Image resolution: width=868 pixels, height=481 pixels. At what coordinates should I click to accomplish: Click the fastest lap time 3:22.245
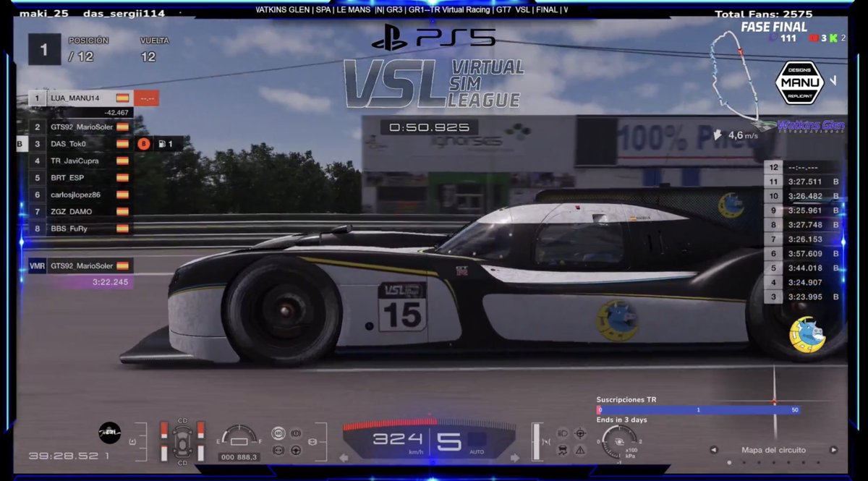[x=110, y=282]
